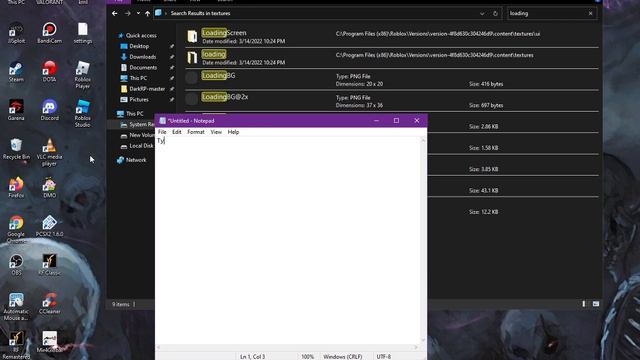
Task: Select the 'loading' folder search result
Action: pos(392,58)
